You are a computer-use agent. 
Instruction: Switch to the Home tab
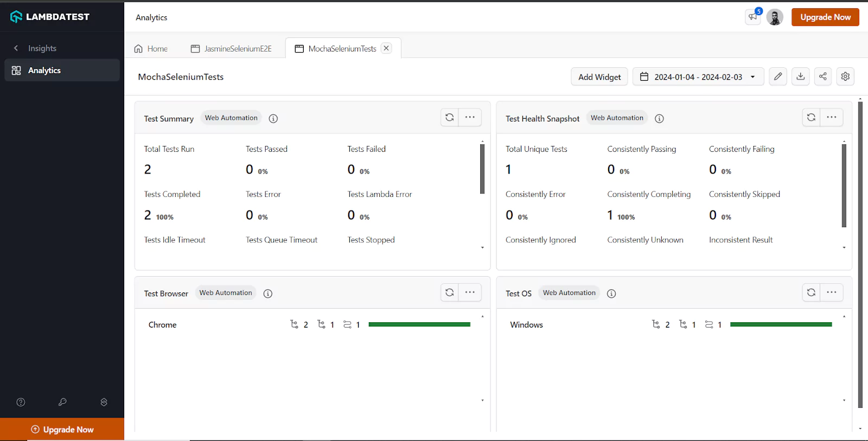click(x=151, y=49)
